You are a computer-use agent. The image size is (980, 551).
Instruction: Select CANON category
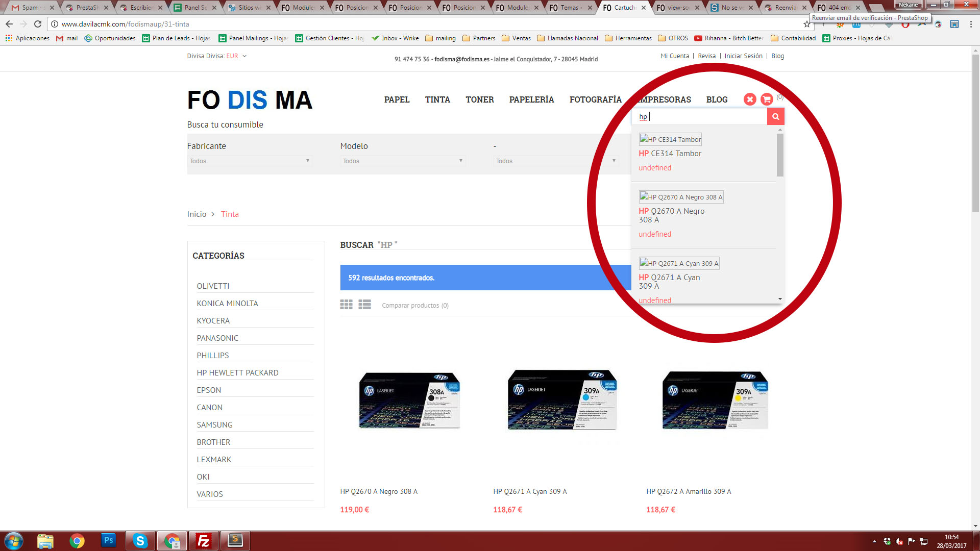click(209, 408)
